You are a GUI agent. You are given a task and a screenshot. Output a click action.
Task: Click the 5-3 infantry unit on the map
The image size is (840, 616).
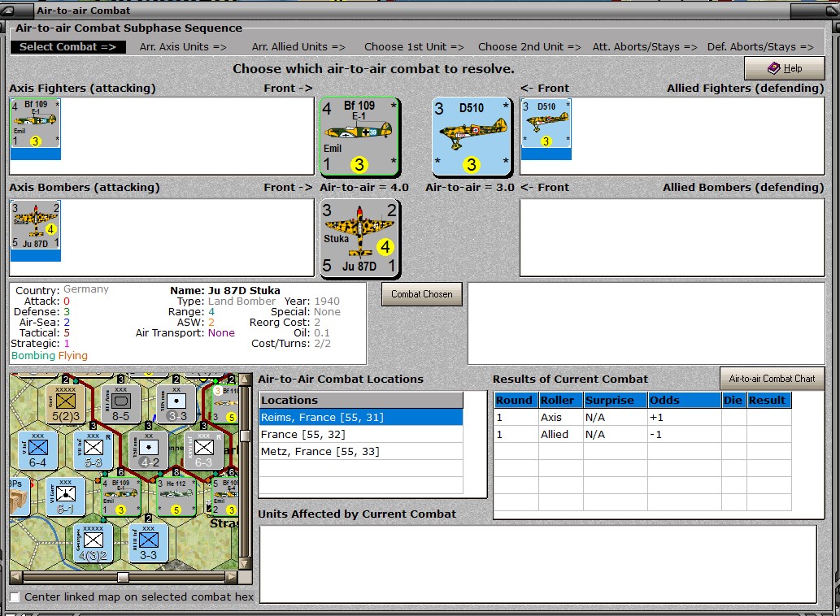tap(94, 449)
